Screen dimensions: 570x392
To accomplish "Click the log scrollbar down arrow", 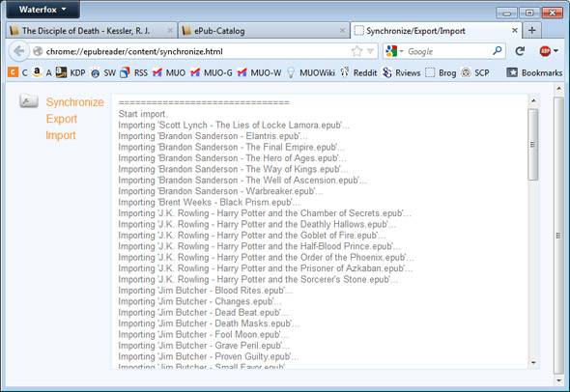I will click(x=533, y=363).
